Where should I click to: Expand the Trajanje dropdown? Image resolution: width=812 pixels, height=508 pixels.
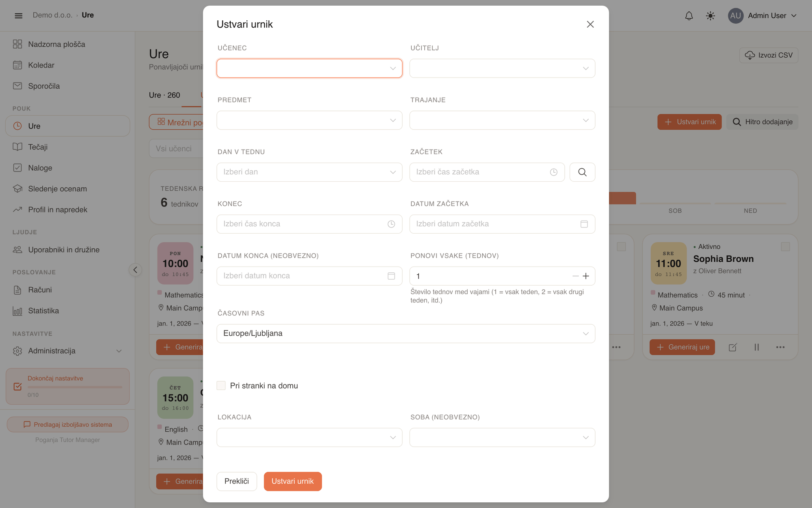(x=502, y=120)
